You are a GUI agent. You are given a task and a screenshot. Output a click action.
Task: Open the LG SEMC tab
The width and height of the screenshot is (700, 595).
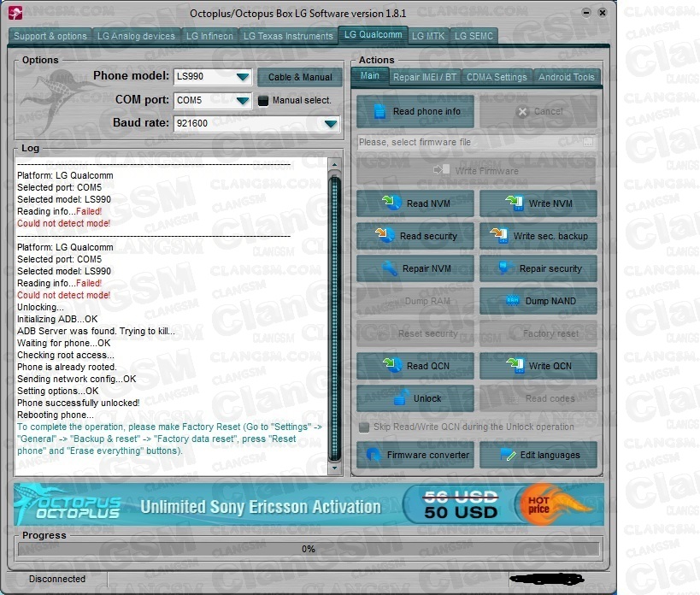[x=474, y=36]
